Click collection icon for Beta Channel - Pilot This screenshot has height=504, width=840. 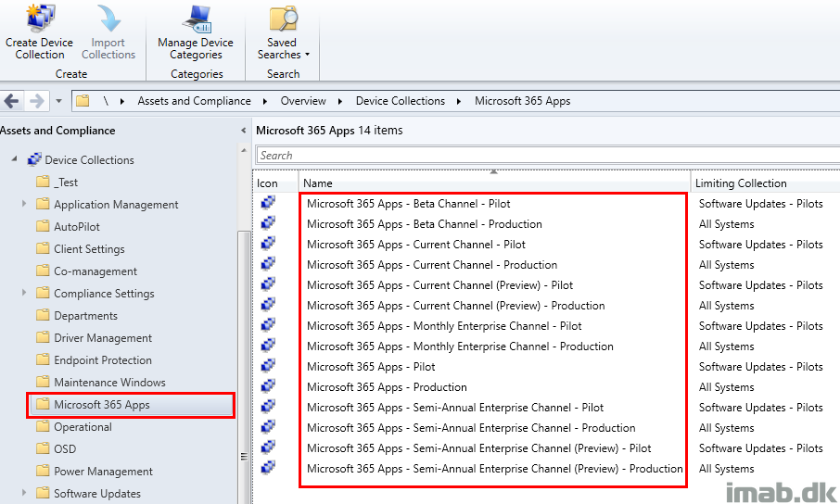(268, 203)
